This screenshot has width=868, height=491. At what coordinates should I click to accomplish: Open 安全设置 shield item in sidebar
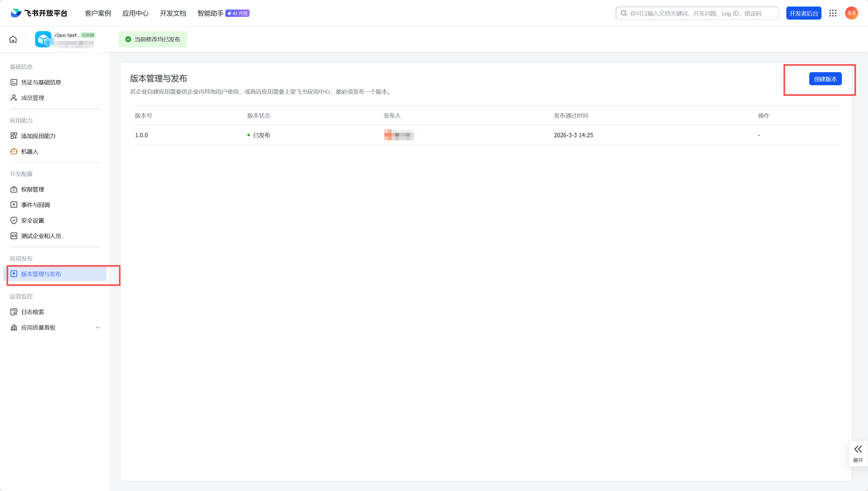(x=32, y=220)
